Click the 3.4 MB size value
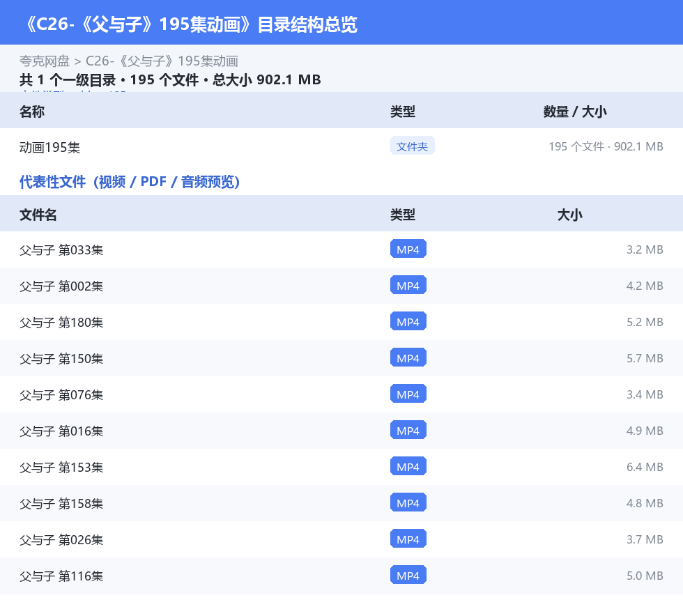 645,394
